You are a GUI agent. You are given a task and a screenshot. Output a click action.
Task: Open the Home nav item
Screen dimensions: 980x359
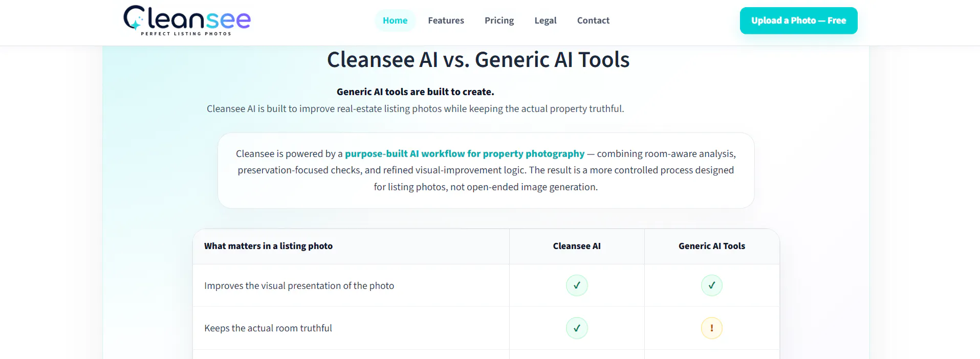[x=395, y=20]
